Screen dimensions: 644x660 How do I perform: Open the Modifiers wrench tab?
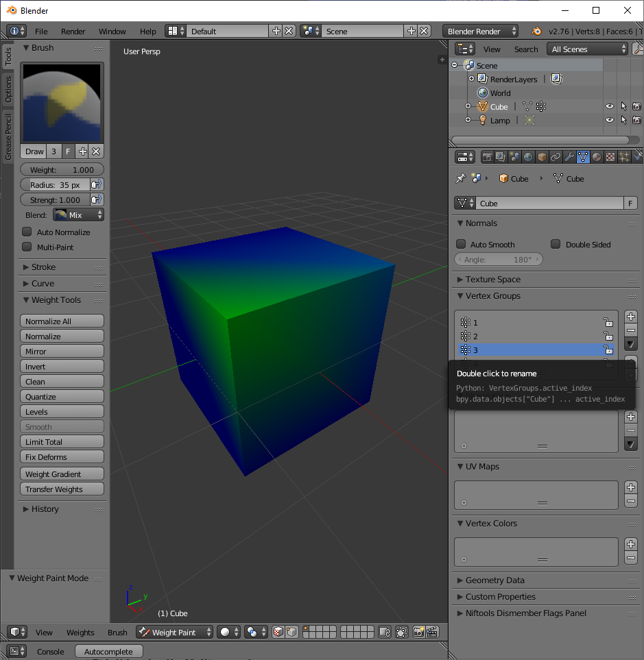click(x=569, y=157)
